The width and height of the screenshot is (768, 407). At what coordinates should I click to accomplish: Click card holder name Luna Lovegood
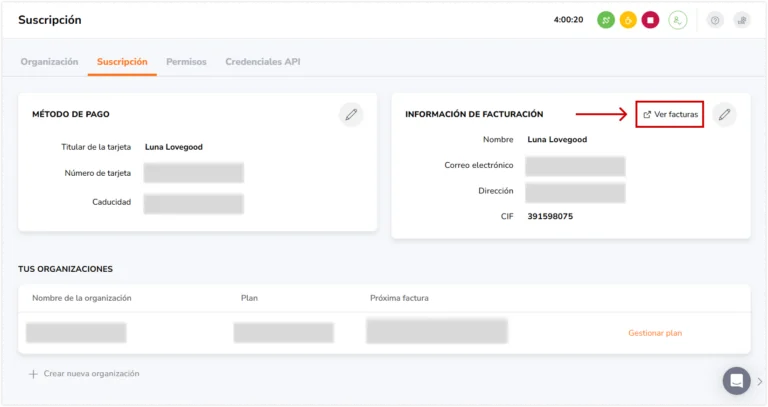point(174,147)
